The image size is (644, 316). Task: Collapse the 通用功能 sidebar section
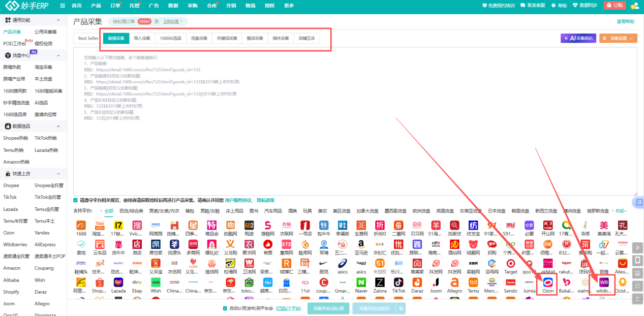58,20
